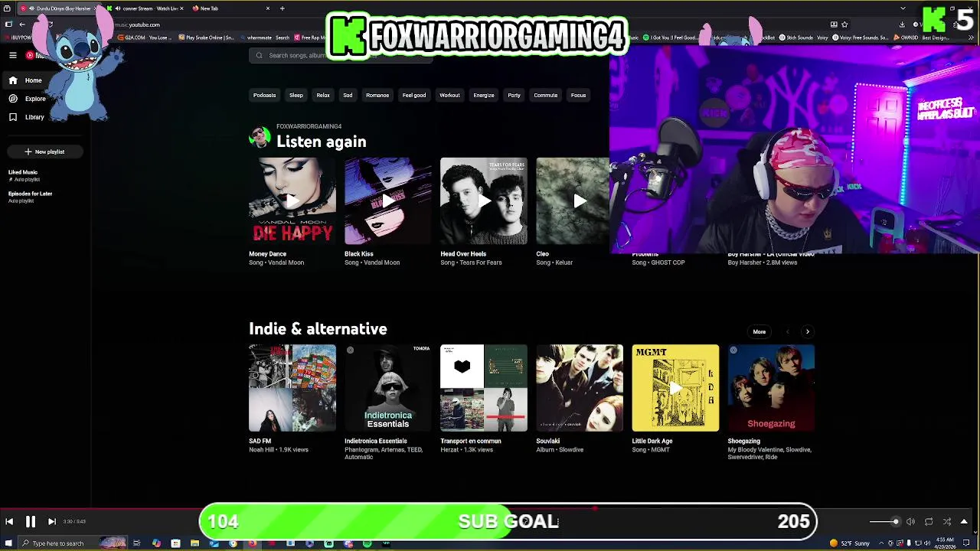980x551 pixels.
Task: Play the Money Dance album cover
Action: point(292,201)
